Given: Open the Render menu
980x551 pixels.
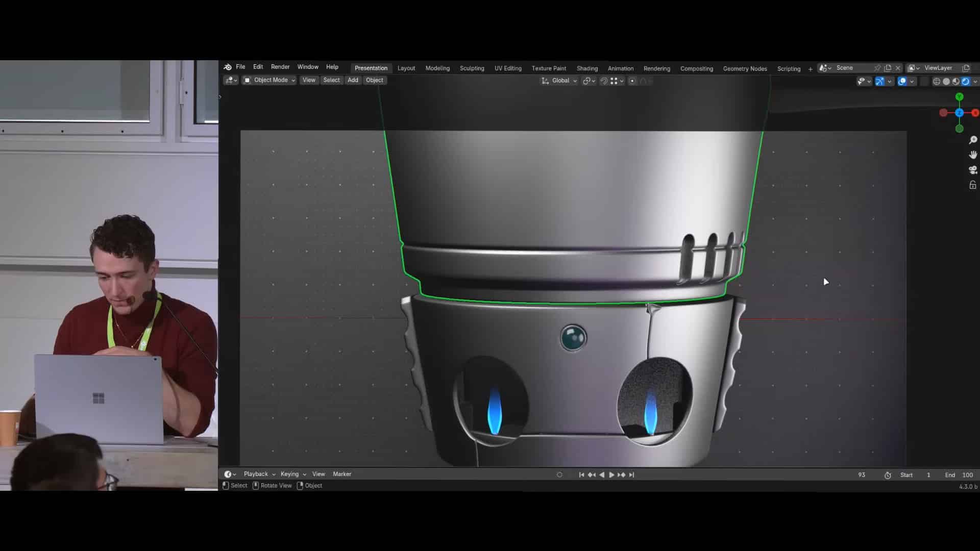Looking at the screenshot, I should click(280, 67).
